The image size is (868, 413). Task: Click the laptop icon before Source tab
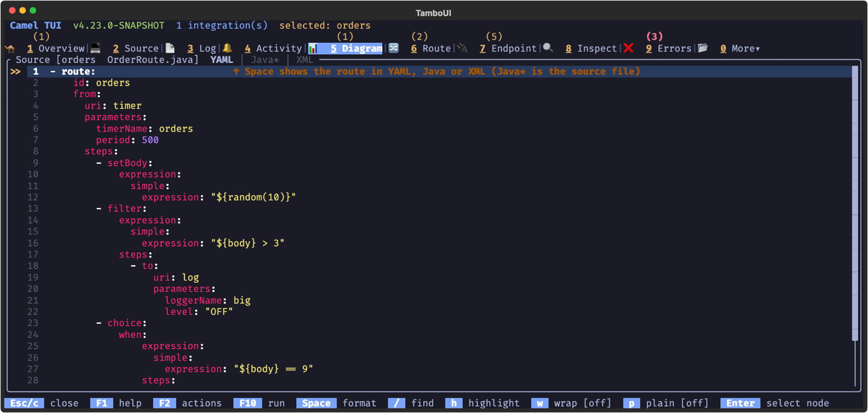coord(95,48)
